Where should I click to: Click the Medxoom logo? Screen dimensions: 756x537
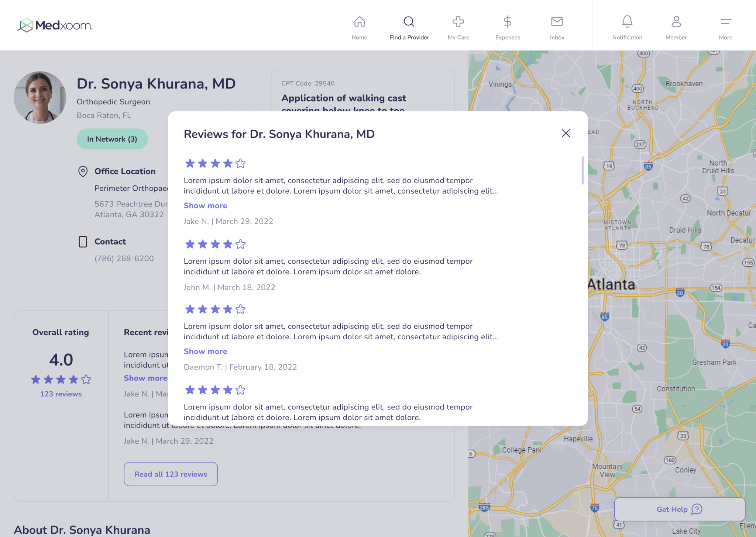pyautogui.click(x=55, y=25)
